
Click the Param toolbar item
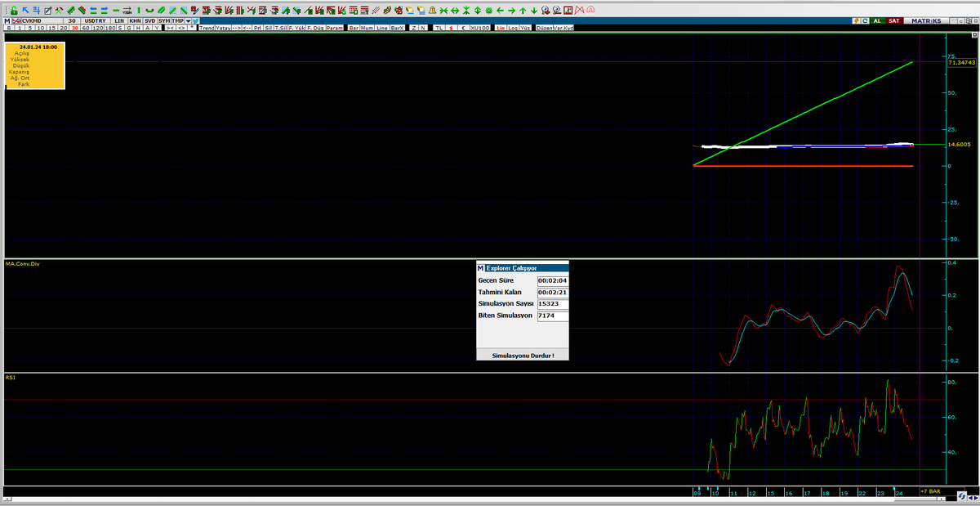pyautogui.click(x=335, y=28)
